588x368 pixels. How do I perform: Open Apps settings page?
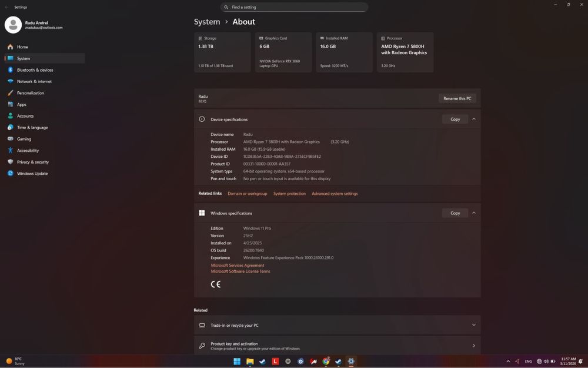(x=44, y=104)
